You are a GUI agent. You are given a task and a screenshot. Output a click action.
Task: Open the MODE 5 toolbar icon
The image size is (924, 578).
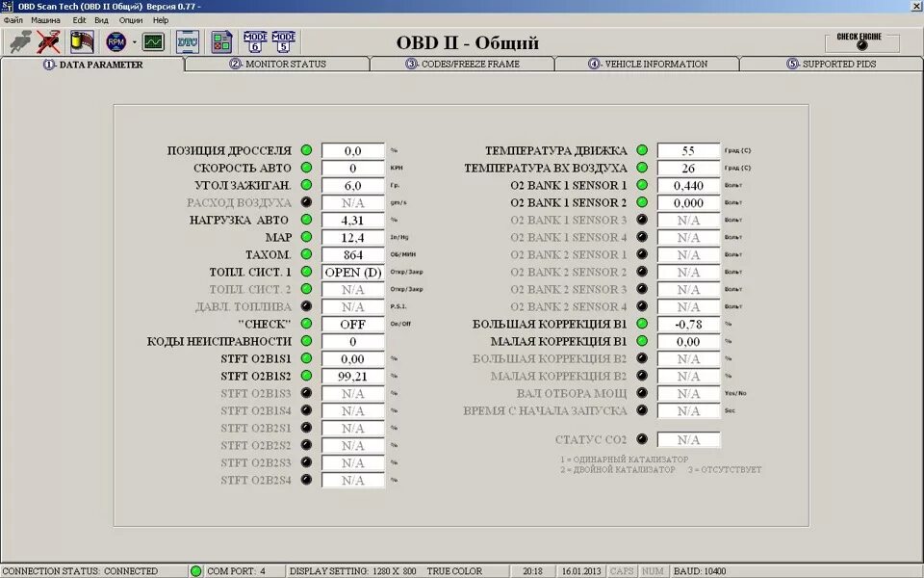[x=283, y=42]
